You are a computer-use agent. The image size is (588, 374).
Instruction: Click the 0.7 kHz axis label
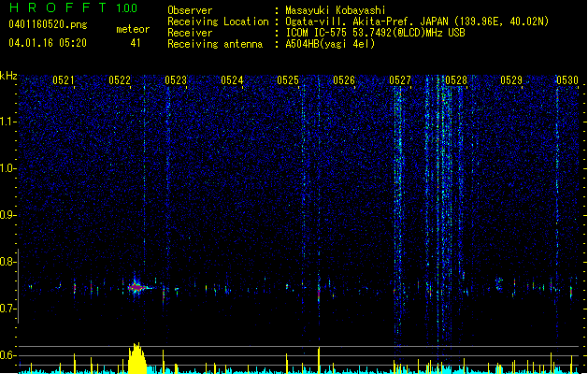click(x=7, y=309)
